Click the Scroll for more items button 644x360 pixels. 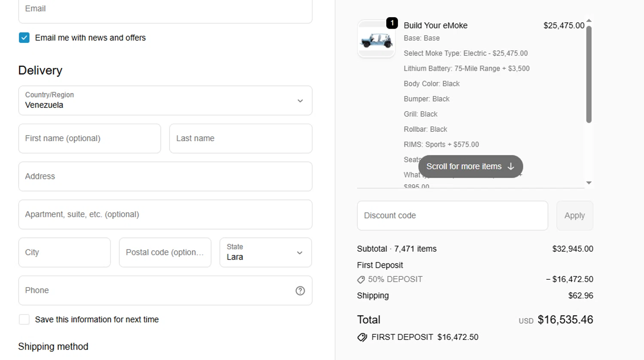[471, 166]
